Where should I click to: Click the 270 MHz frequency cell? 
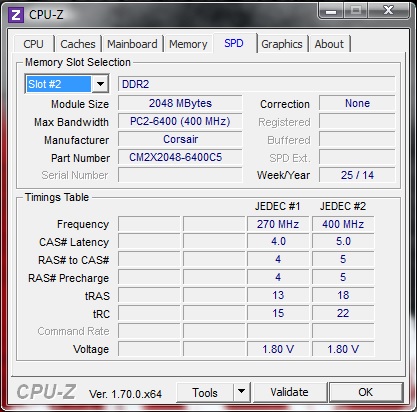[x=278, y=224]
